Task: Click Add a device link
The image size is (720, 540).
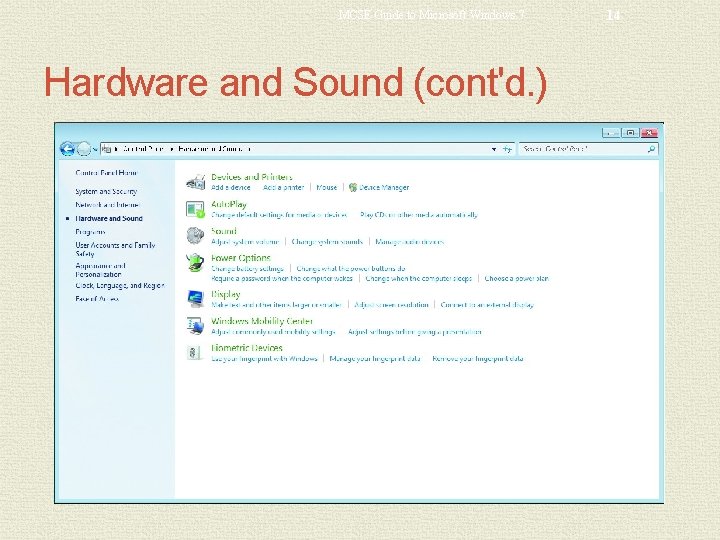Action: click(x=231, y=187)
